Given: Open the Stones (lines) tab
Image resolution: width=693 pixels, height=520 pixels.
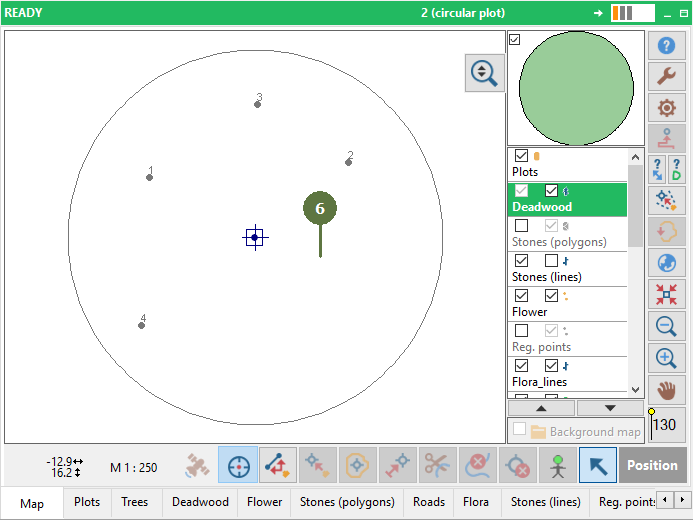Looking at the screenshot, I should (x=545, y=502).
